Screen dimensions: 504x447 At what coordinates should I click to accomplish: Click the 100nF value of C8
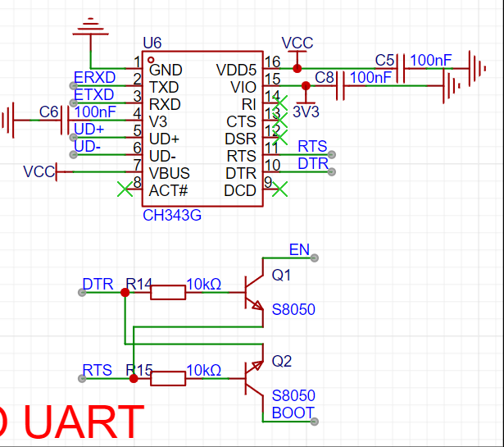click(370, 78)
